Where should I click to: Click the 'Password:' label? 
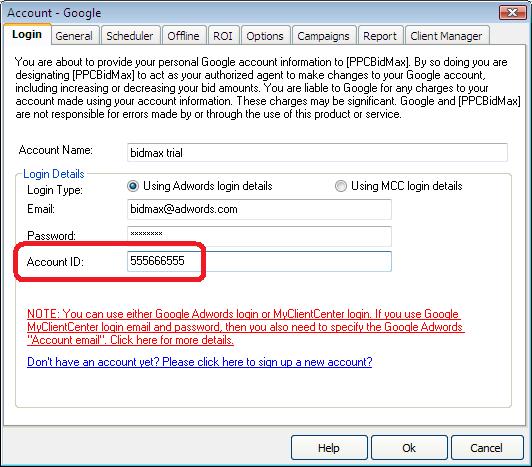pyautogui.click(x=52, y=236)
